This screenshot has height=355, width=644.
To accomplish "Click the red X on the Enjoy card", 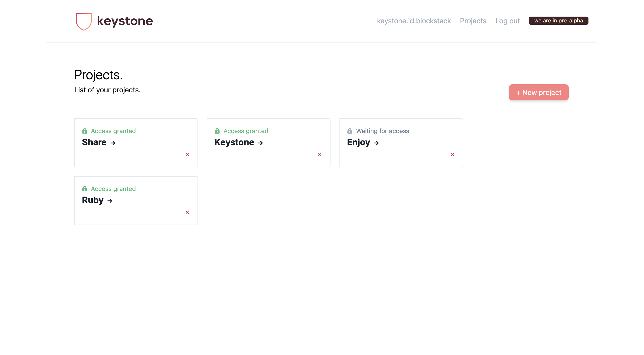I will tap(452, 154).
